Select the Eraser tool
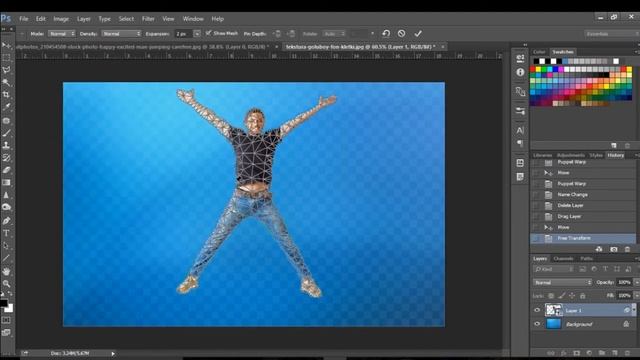 tap(6, 170)
